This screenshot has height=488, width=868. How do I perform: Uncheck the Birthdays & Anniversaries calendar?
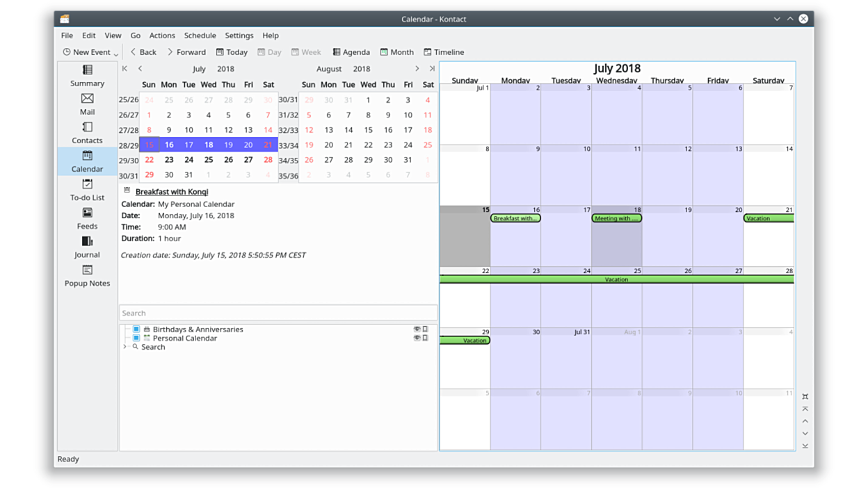coord(136,330)
